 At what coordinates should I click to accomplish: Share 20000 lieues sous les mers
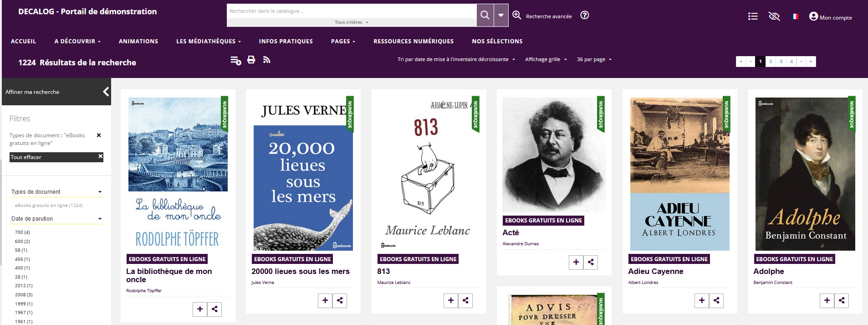coord(340,300)
